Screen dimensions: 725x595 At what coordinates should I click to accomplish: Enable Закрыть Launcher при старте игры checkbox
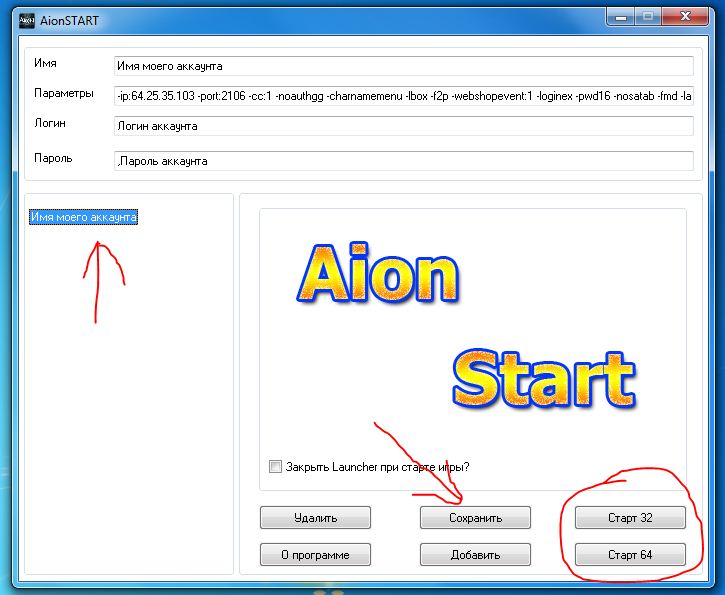(x=275, y=466)
